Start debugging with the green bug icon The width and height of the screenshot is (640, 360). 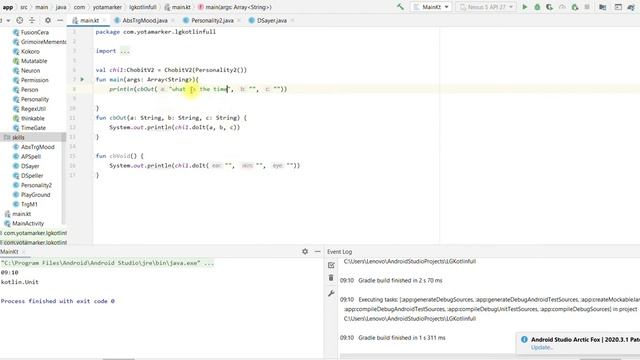click(x=537, y=7)
